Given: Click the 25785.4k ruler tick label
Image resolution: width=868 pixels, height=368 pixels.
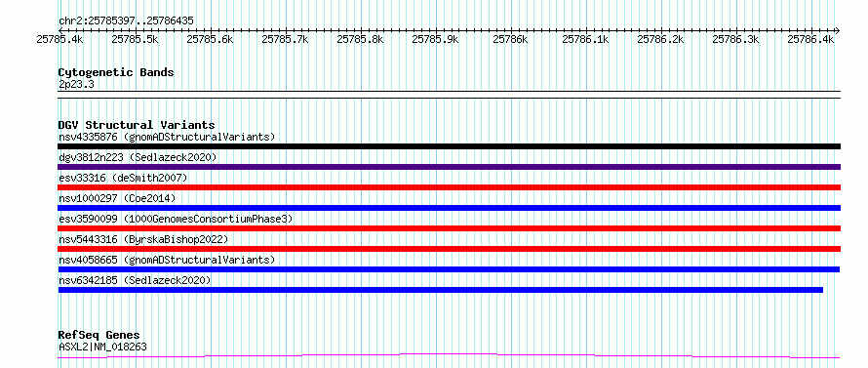Looking at the screenshot, I should point(59,39).
